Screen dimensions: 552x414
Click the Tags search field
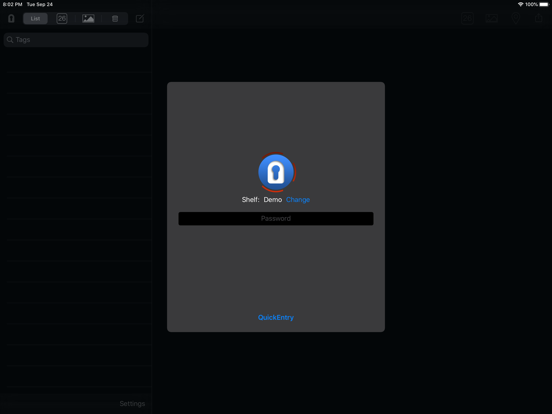76,40
